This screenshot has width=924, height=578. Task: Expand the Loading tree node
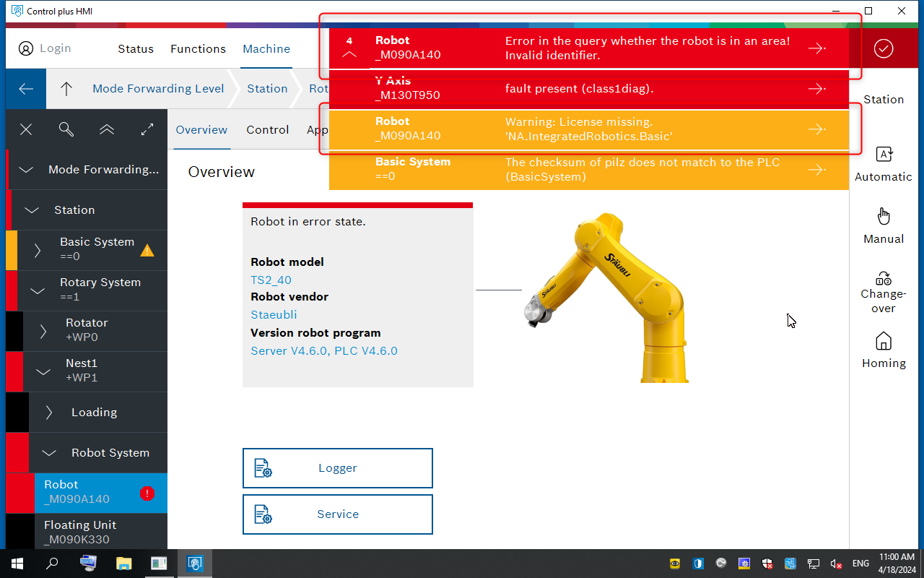tap(49, 413)
